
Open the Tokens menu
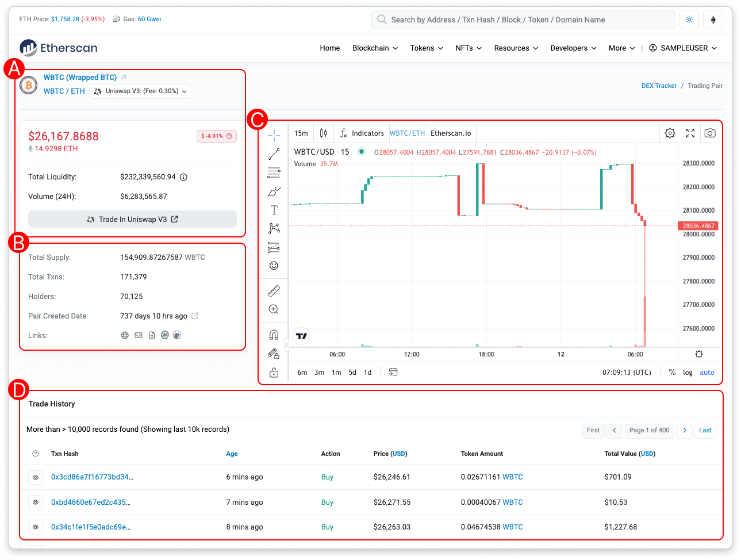[x=427, y=48]
